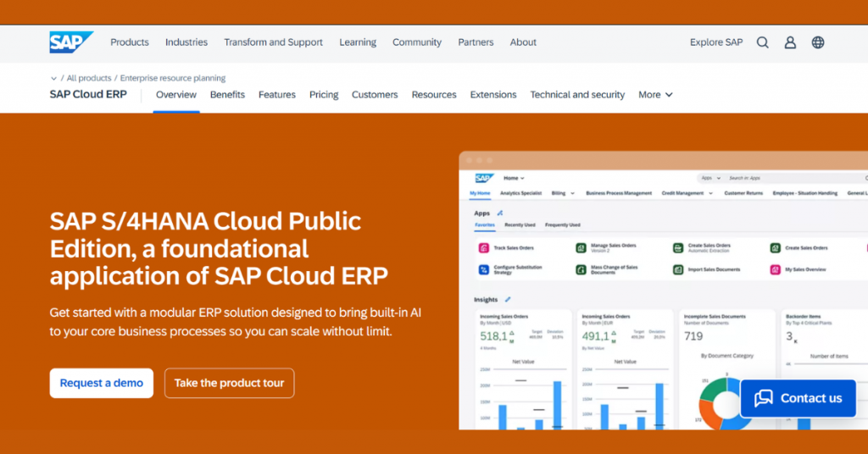Open Incoming Sales Orders 491,1 card
868x454 pixels.
click(x=625, y=369)
